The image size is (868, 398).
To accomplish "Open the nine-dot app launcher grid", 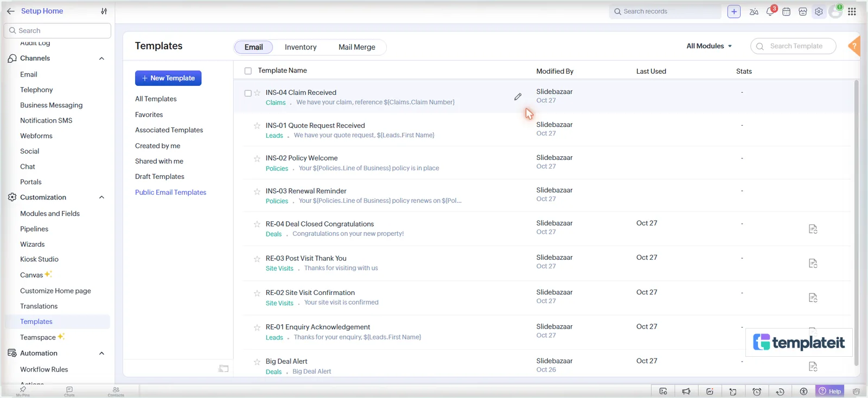I will (852, 11).
